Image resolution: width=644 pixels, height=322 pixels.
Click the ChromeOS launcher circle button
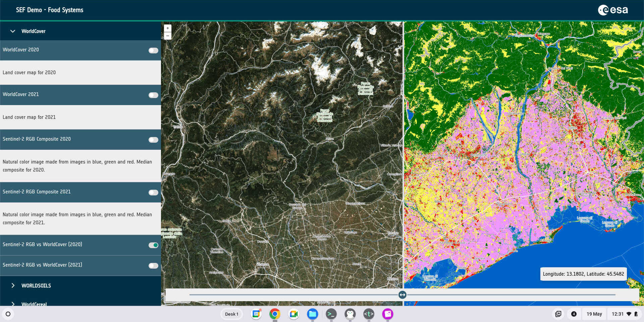pyautogui.click(x=8, y=314)
